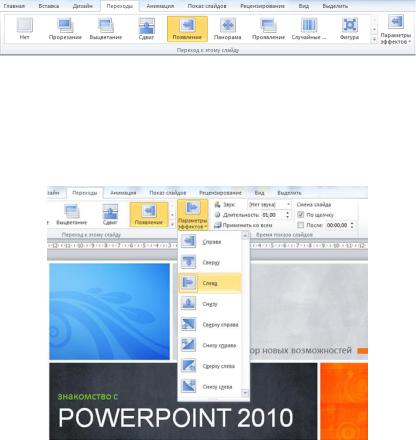Click the После time field 00:00,00
The width and height of the screenshot is (416, 440).
coord(337,225)
